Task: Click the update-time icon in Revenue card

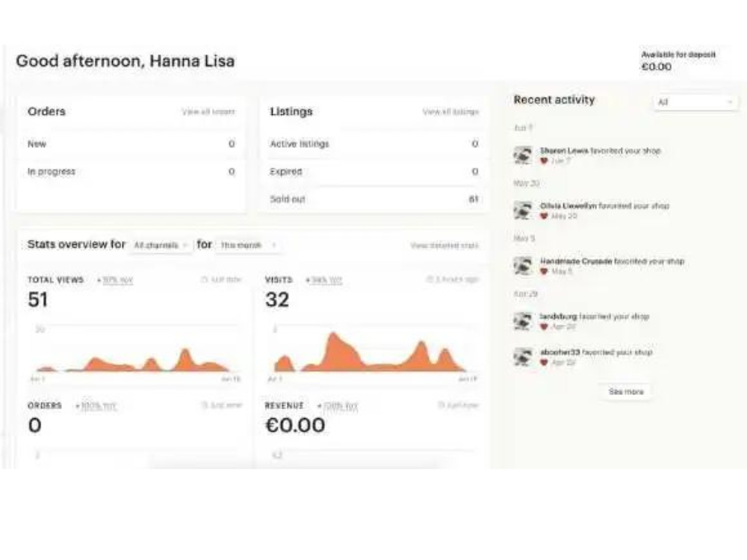Action: pos(441,405)
